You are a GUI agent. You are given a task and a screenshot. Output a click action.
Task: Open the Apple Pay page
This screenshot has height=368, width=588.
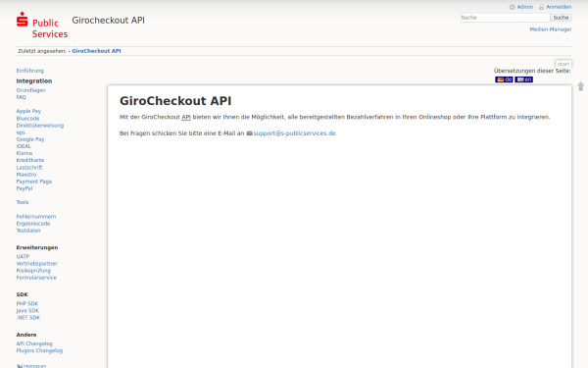click(x=28, y=111)
